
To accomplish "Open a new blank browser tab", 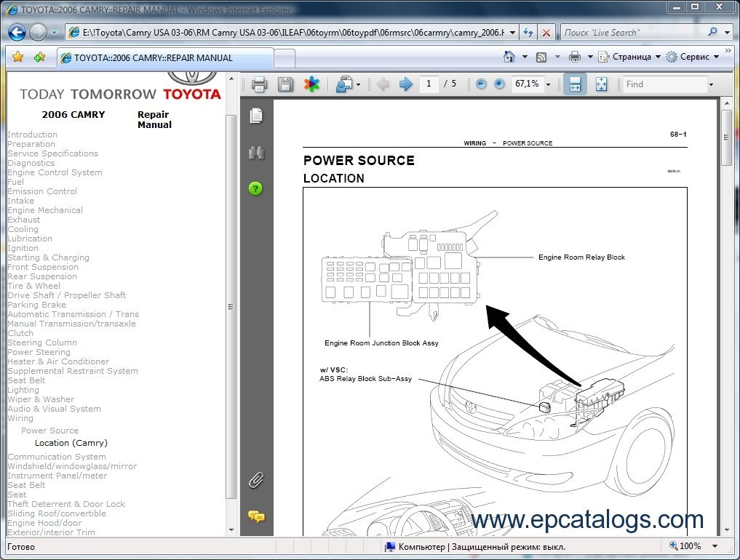I will (285, 58).
